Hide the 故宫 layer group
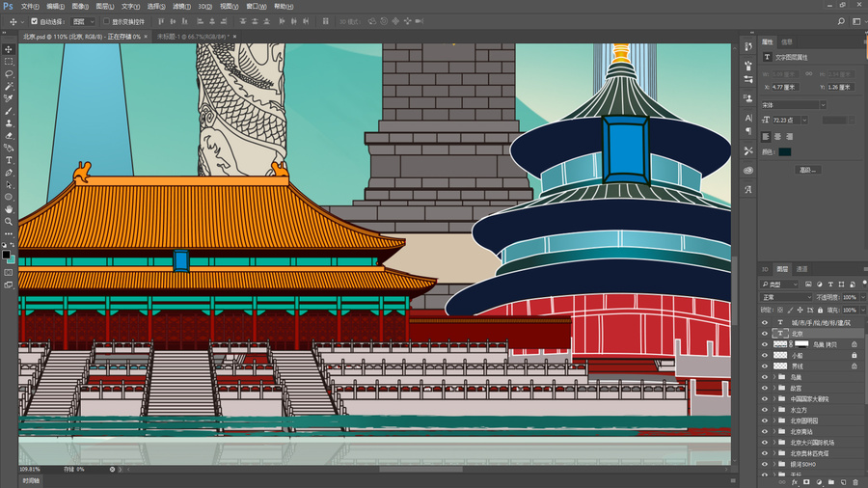 click(x=765, y=388)
